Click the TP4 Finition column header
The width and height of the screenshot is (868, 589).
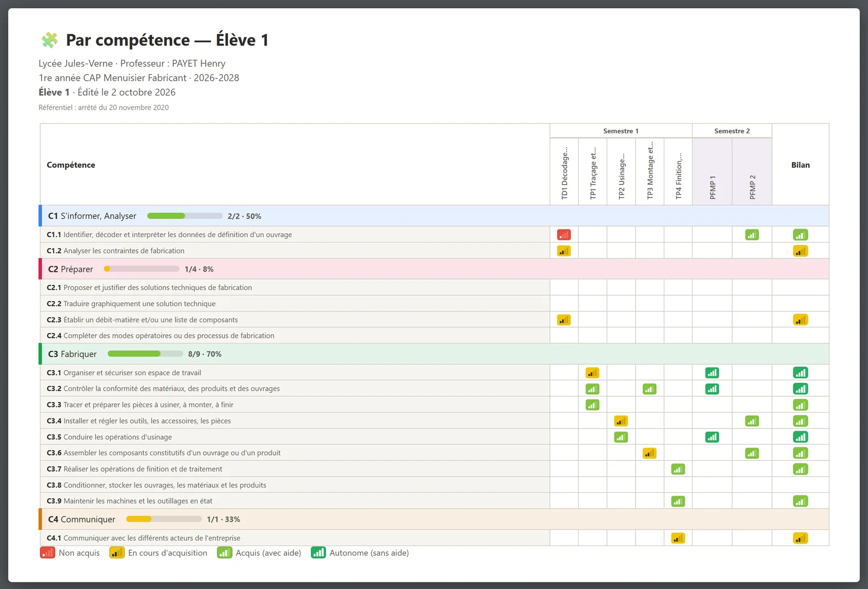point(678,172)
